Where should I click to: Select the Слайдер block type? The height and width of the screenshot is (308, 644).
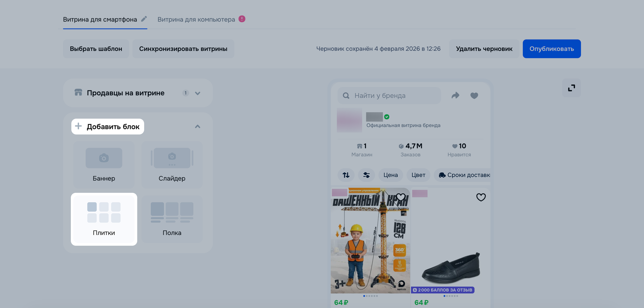pos(172,165)
